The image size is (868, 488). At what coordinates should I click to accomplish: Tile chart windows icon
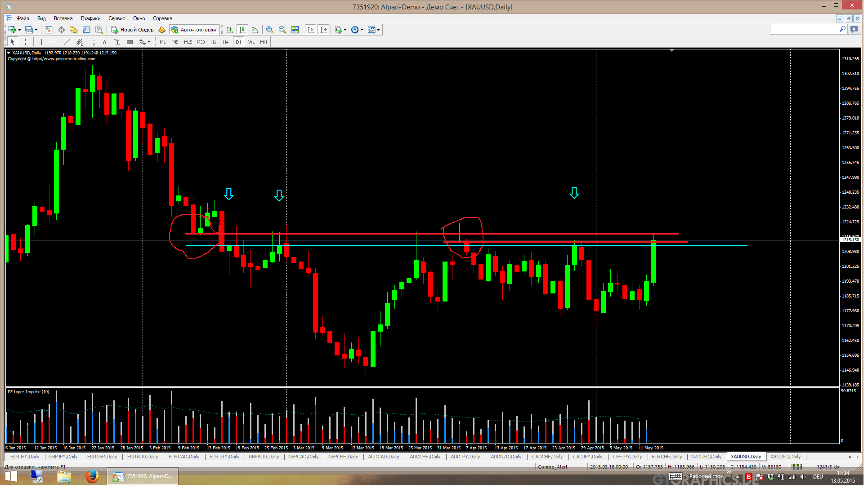295,30
